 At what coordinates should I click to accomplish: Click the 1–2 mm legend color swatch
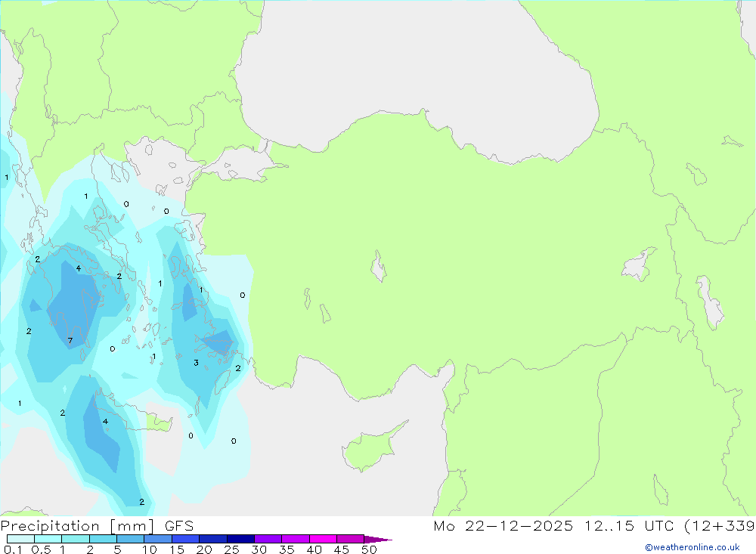76,539
